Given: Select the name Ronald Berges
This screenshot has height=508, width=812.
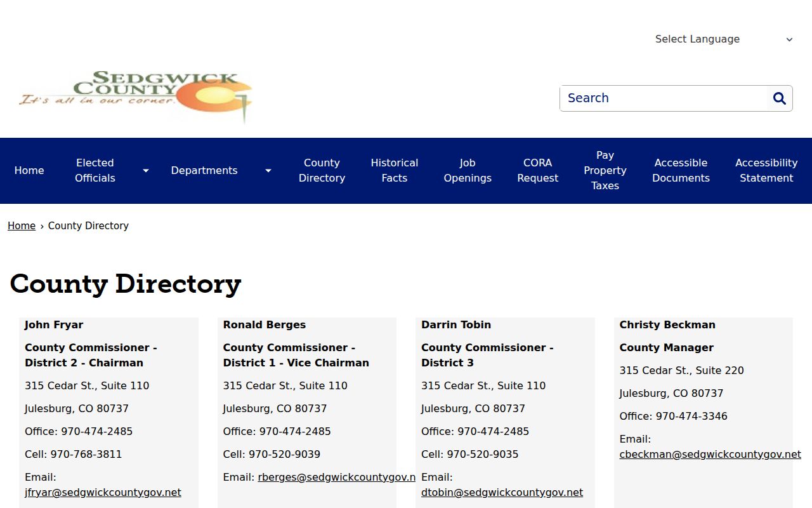Looking at the screenshot, I should pos(265,325).
